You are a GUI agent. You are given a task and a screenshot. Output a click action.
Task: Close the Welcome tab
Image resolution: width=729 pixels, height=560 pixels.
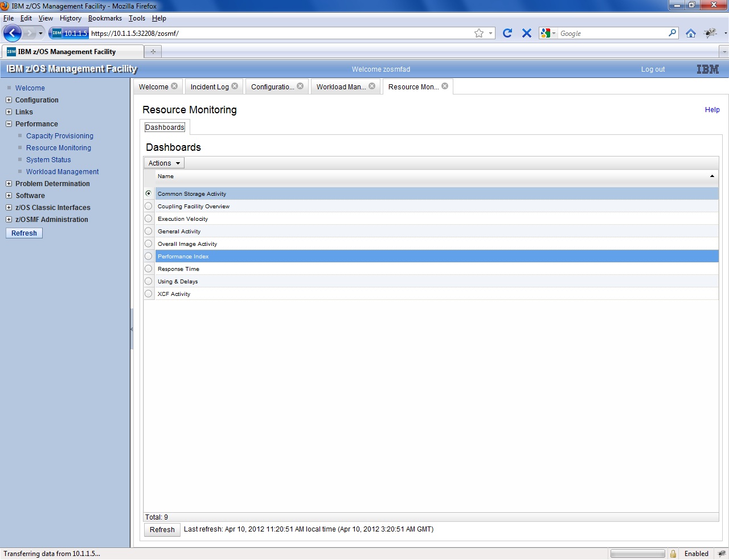(174, 86)
